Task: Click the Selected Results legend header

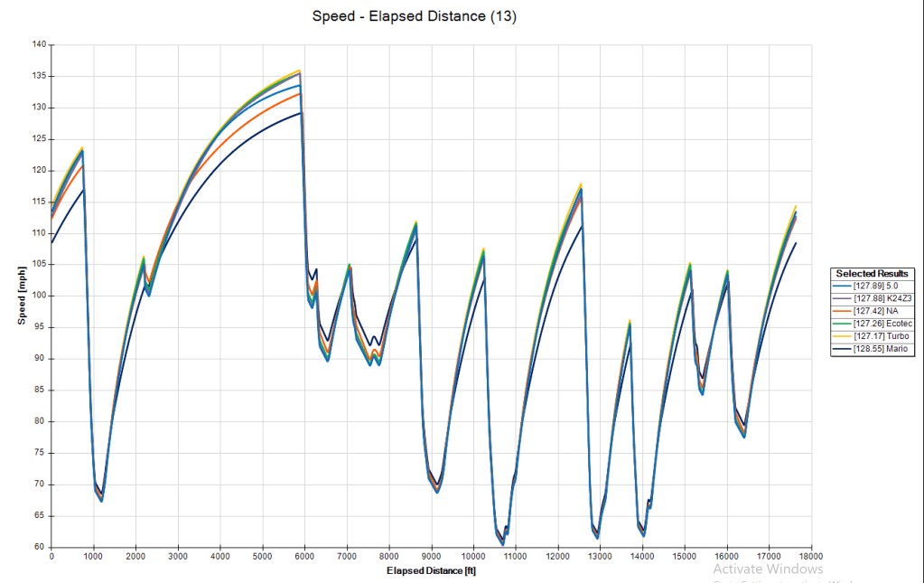Action: [873, 273]
